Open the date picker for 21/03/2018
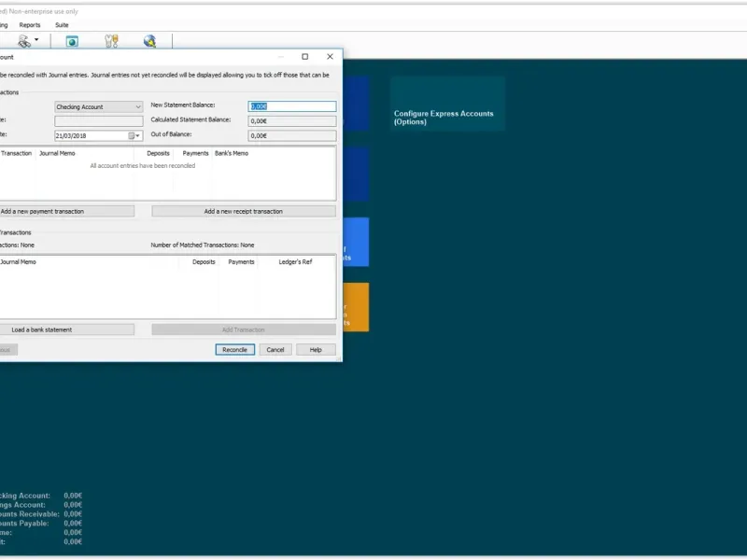The image size is (747, 560). click(x=134, y=135)
